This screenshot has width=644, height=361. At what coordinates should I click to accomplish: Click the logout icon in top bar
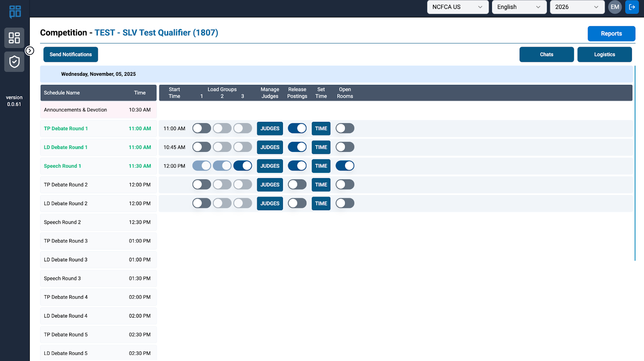(632, 7)
